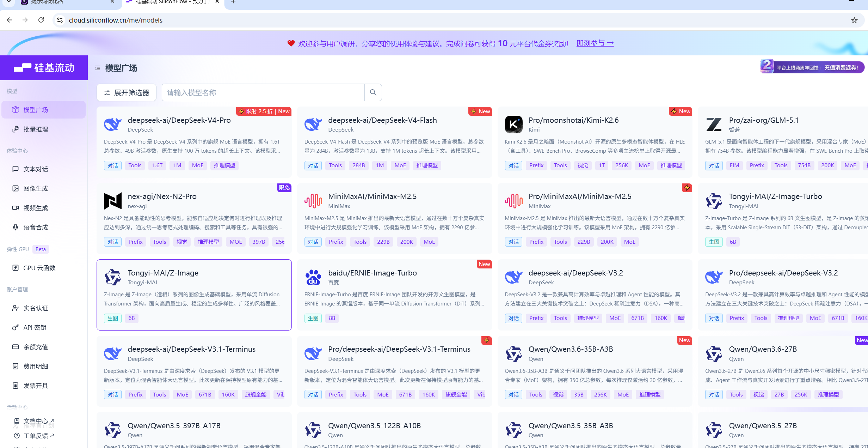
Task: Click the Qwen3.5-397B-A17B model logo
Action: 113,430
